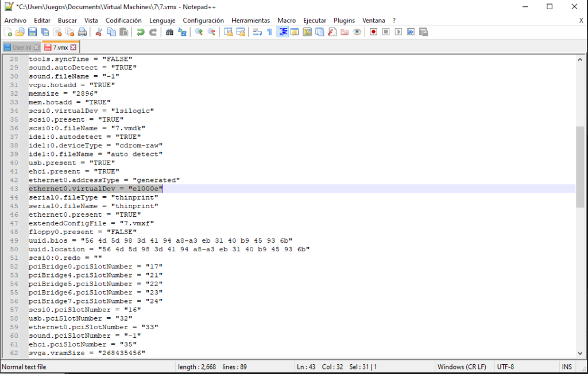Open the ? help menu
This screenshot has width=588, height=374.
click(x=394, y=21)
